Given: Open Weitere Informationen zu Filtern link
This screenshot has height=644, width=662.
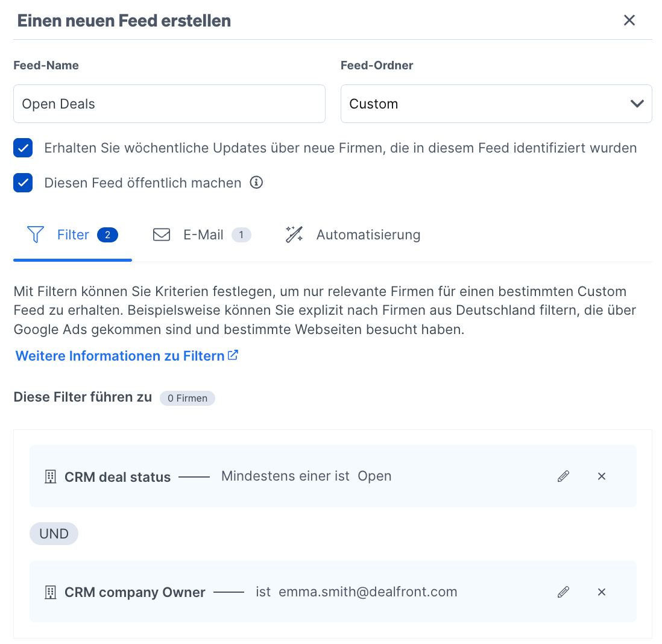Looking at the screenshot, I should [x=120, y=355].
